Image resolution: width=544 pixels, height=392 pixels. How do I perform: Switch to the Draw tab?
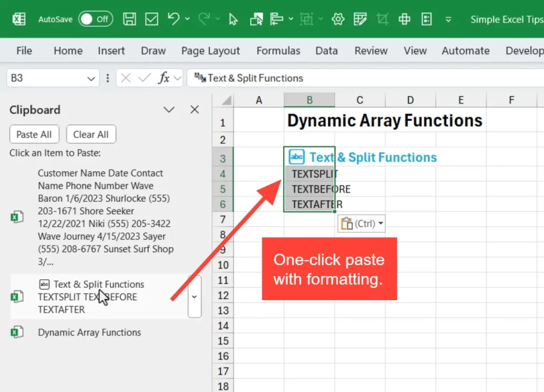(x=154, y=50)
